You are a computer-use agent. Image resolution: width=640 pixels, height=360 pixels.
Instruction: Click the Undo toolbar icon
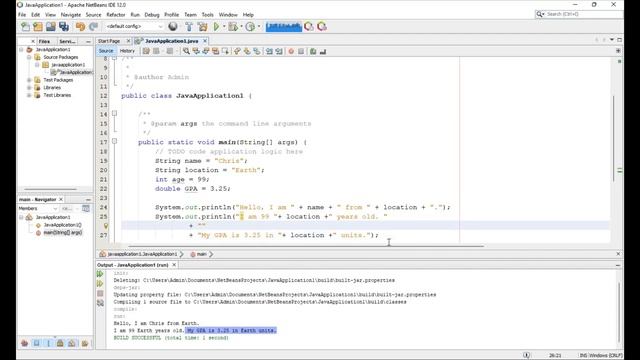[x=80, y=27]
